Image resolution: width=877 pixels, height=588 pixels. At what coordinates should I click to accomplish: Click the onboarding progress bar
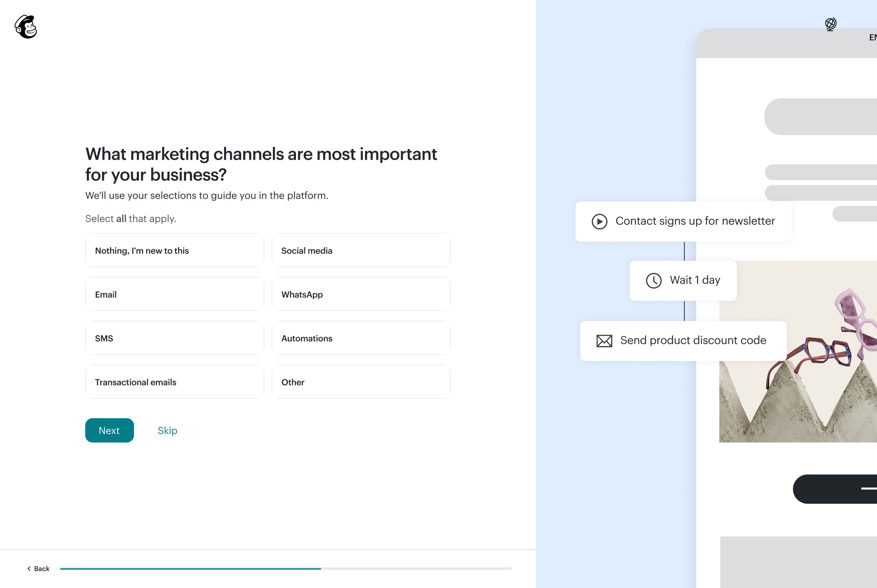tap(285, 569)
